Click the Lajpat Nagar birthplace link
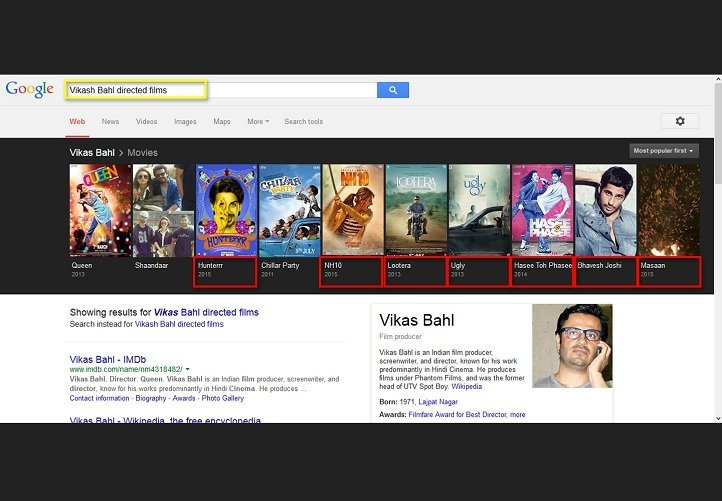 [438, 402]
